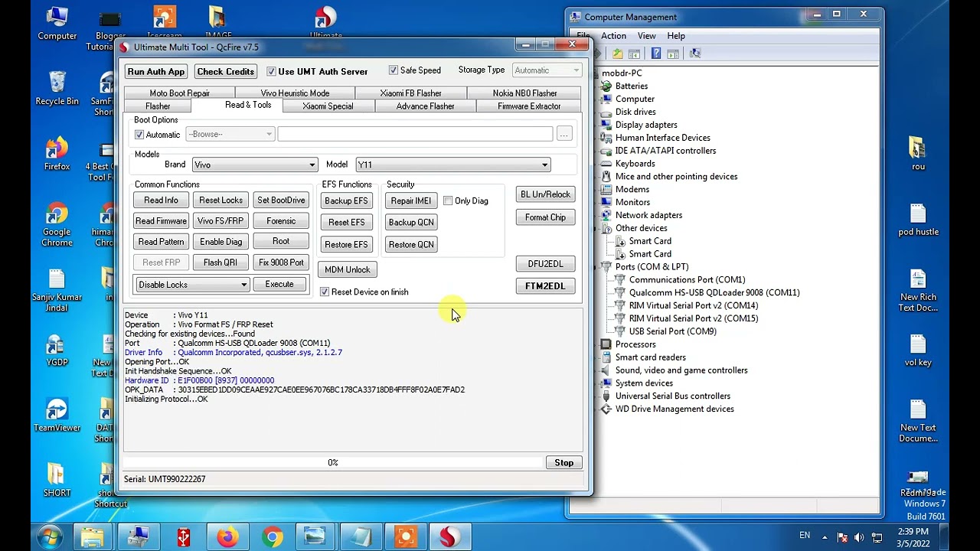Click the 0% progress bar
This screenshot has width=980, height=551.
[x=333, y=463]
